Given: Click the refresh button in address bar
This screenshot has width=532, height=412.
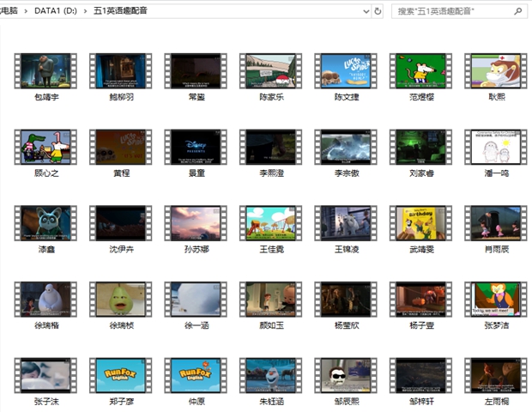Looking at the screenshot, I should 378,11.
